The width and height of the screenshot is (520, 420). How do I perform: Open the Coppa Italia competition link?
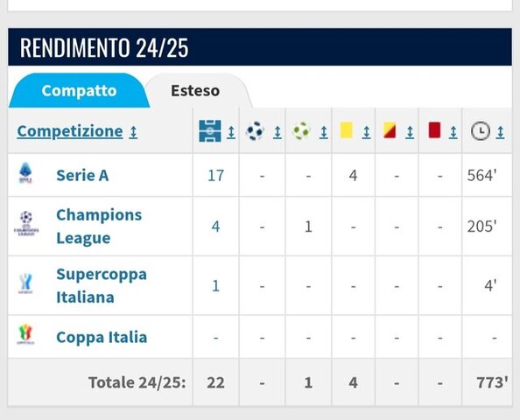click(102, 338)
